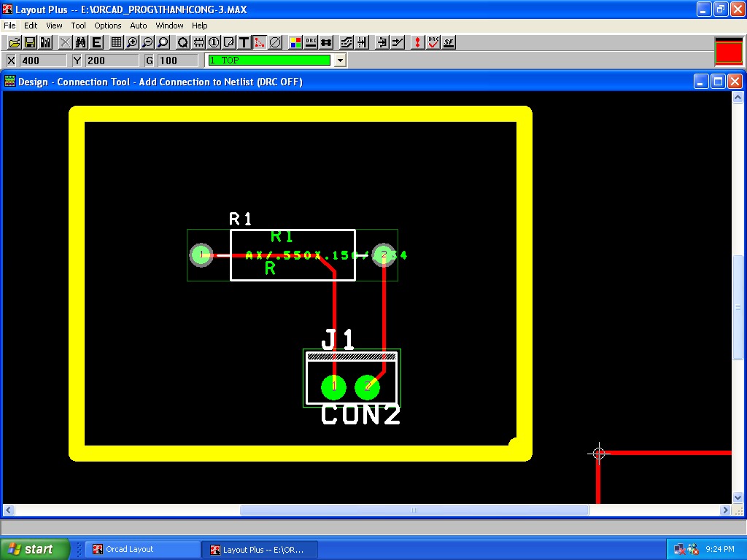
Task: Click the X coordinate field showing 400
Action: pyautogui.click(x=43, y=61)
